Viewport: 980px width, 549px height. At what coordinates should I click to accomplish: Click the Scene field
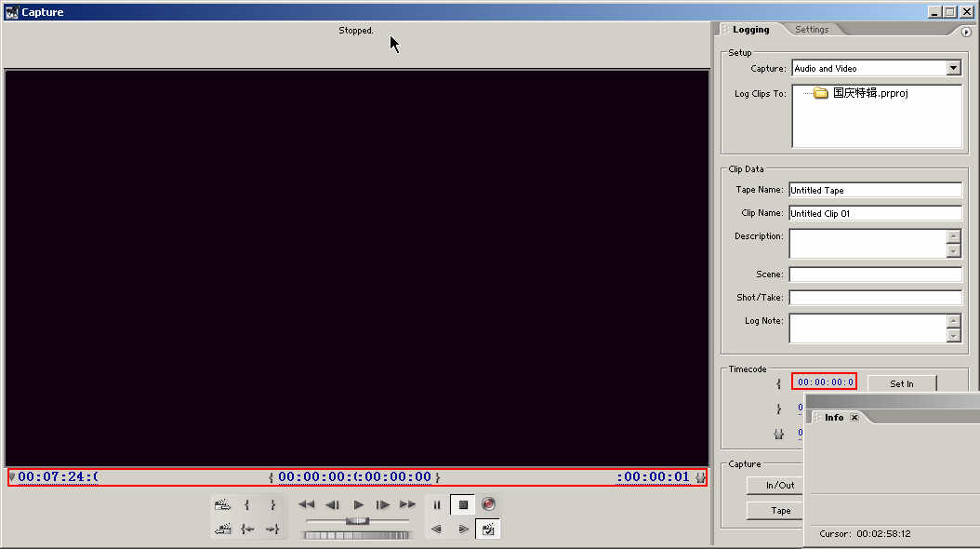(875, 274)
